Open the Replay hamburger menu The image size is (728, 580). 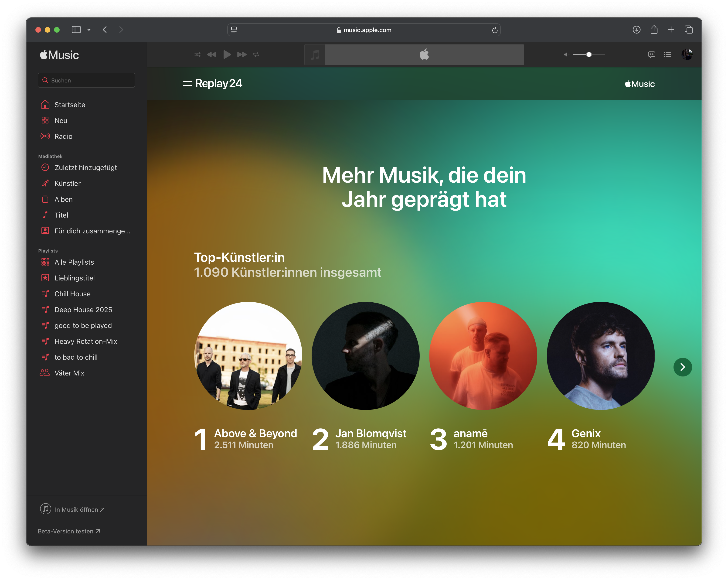click(187, 83)
